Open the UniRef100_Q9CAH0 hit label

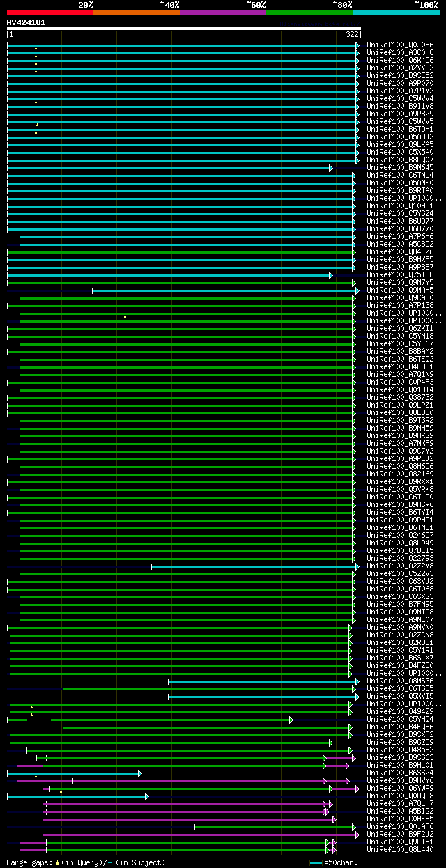coord(400,297)
